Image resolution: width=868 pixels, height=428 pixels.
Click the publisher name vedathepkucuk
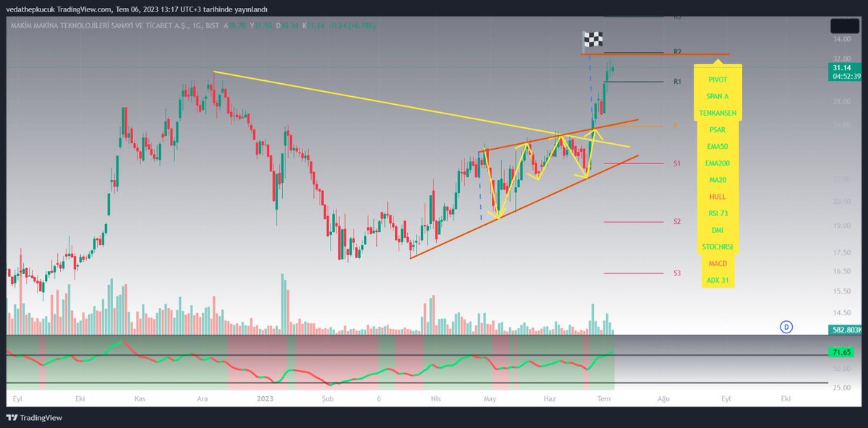click(x=31, y=9)
